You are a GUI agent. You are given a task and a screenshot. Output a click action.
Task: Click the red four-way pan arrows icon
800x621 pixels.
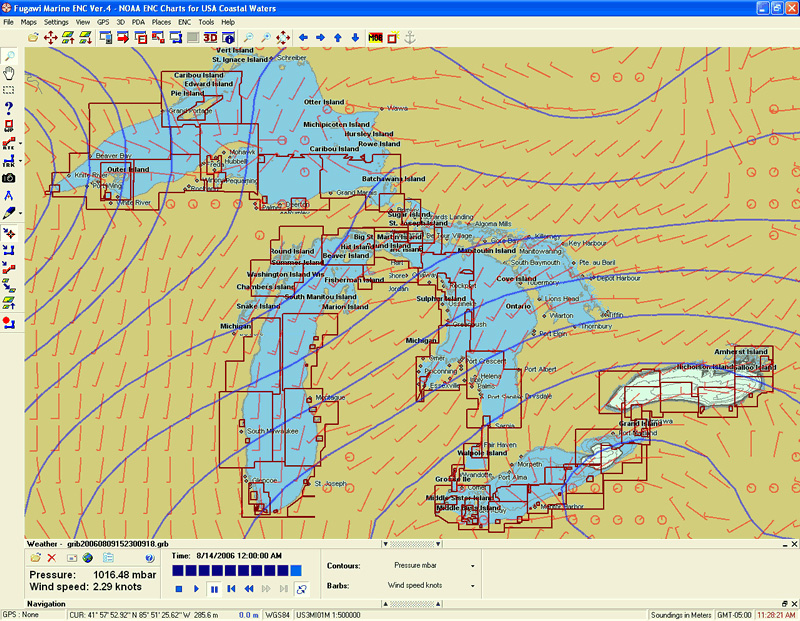pyautogui.click(x=51, y=37)
